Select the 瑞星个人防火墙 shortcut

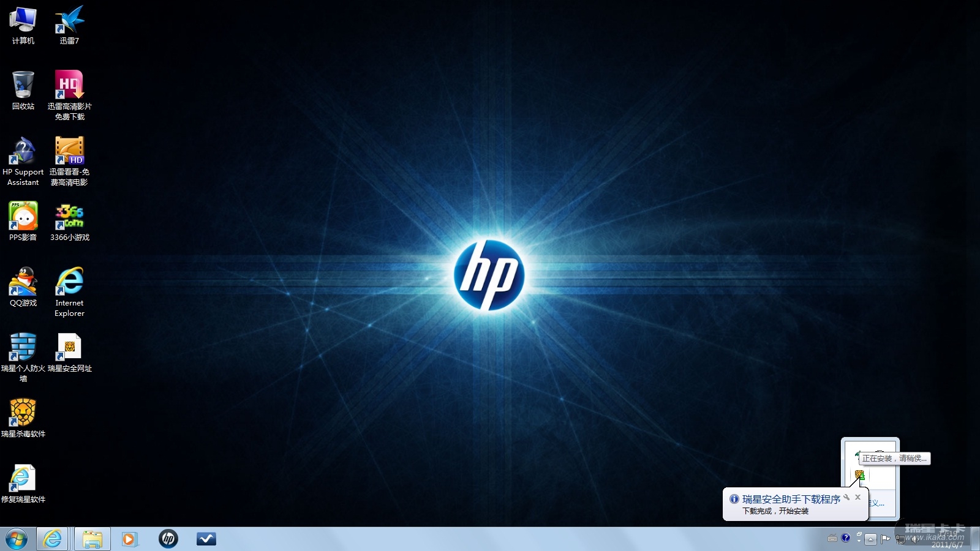[23, 358]
